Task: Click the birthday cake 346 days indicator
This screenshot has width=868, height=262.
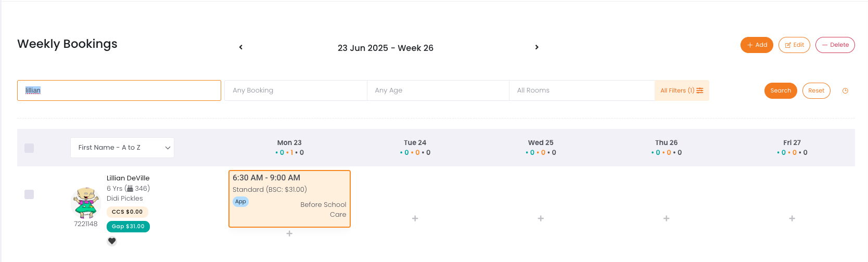Action: (x=137, y=189)
